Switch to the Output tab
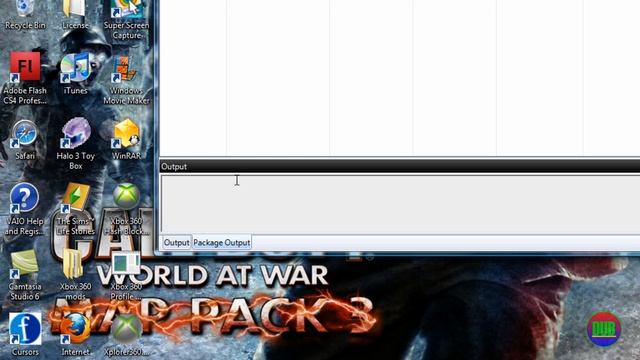This screenshot has width=640, height=360. (x=176, y=242)
